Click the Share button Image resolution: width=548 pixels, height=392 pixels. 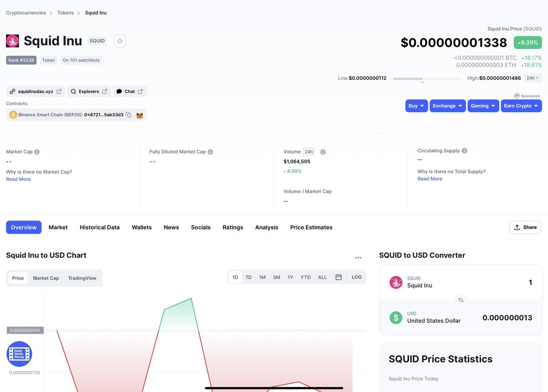[x=525, y=227]
